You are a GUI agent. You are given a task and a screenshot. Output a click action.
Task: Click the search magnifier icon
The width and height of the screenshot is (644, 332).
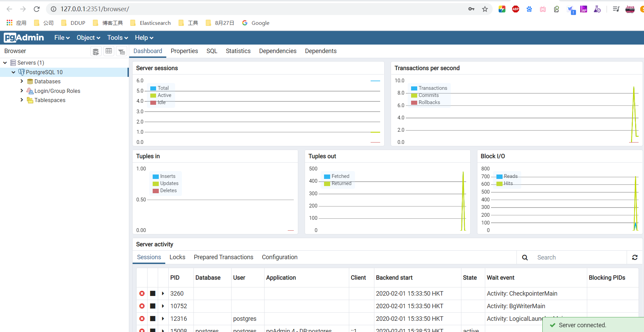(525, 258)
